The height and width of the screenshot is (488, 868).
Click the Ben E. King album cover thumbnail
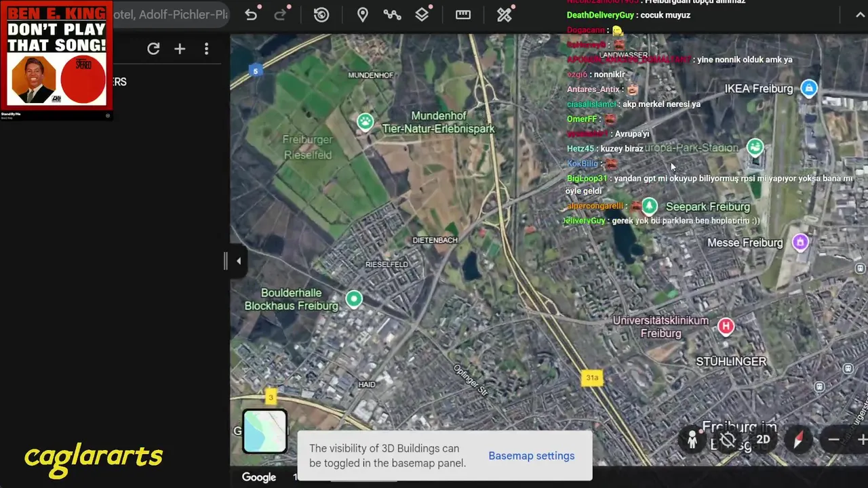coord(56,56)
